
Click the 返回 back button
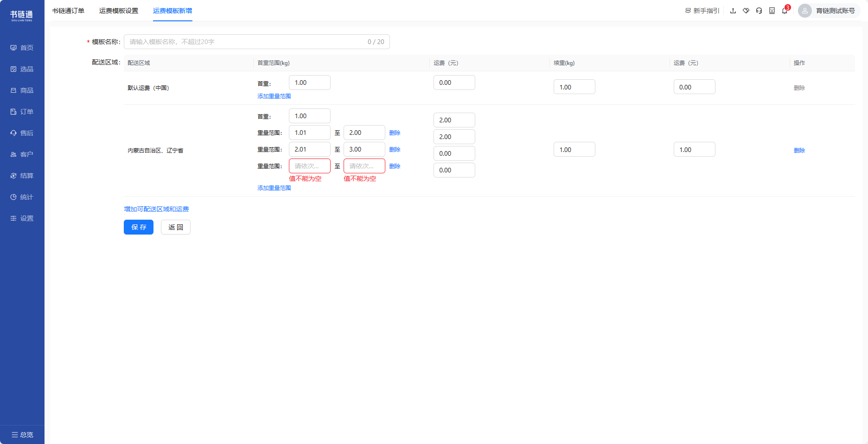(x=176, y=227)
